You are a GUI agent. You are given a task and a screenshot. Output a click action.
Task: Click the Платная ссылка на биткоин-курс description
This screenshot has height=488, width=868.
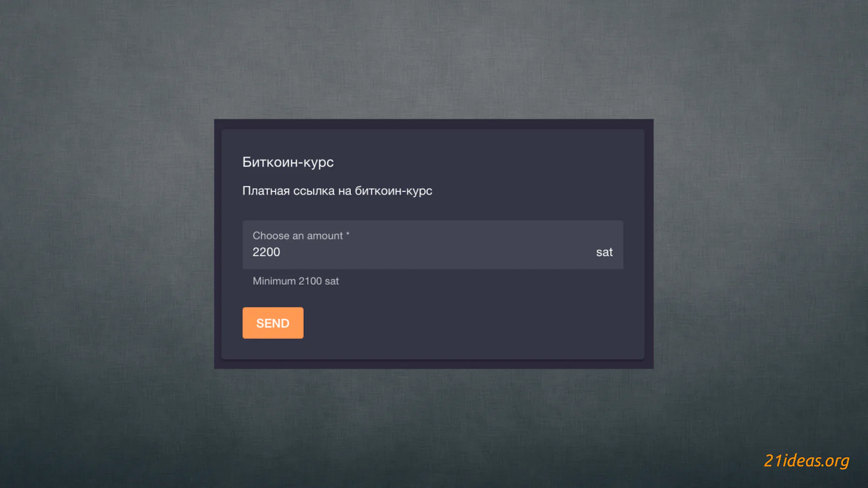tap(337, 191)
